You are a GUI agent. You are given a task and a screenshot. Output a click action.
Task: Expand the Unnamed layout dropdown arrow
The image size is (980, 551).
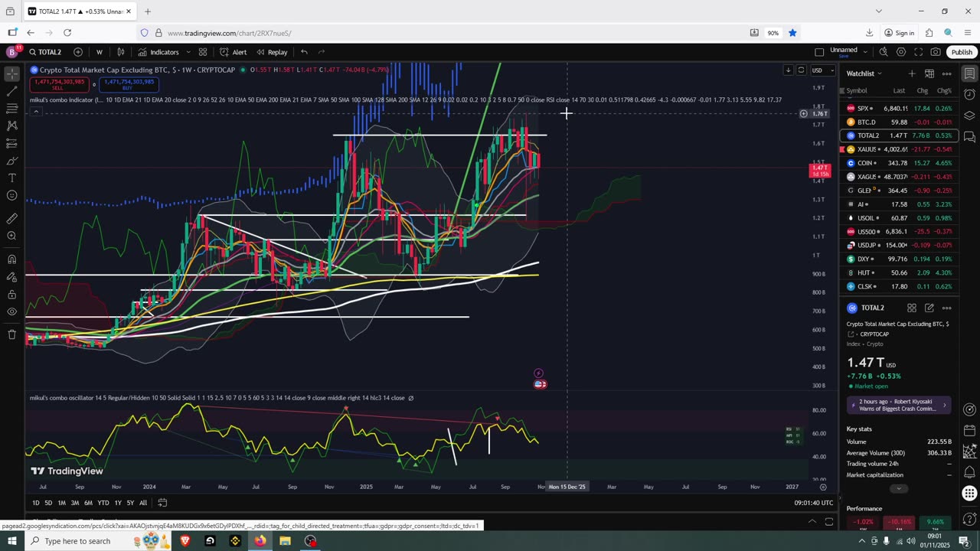pyautogui.click(x=865, y=52)
